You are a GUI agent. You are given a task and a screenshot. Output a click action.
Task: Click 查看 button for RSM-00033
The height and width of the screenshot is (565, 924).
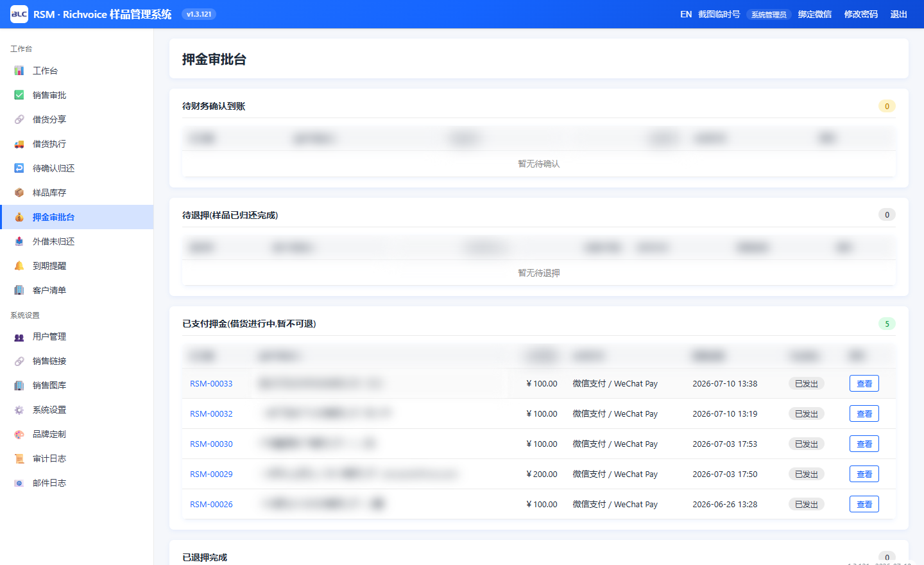864,383
